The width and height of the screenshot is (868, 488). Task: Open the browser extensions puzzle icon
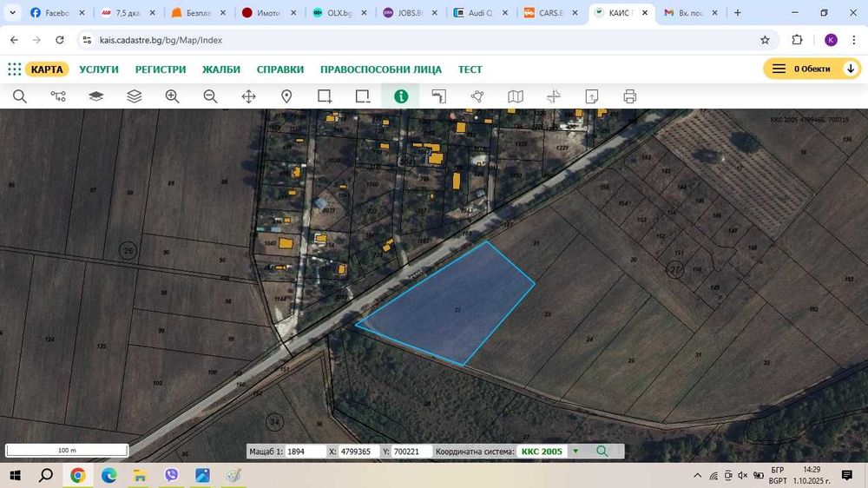pos(797,40)
